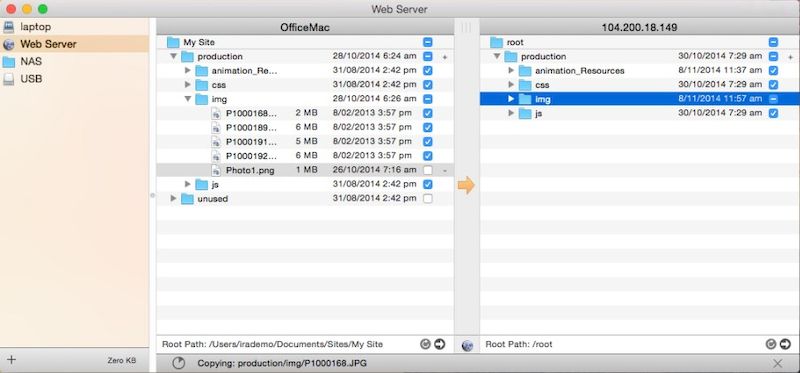Expand remote animation_Resources folder
The width and height of the screenshot is (800, 373).
511,70
